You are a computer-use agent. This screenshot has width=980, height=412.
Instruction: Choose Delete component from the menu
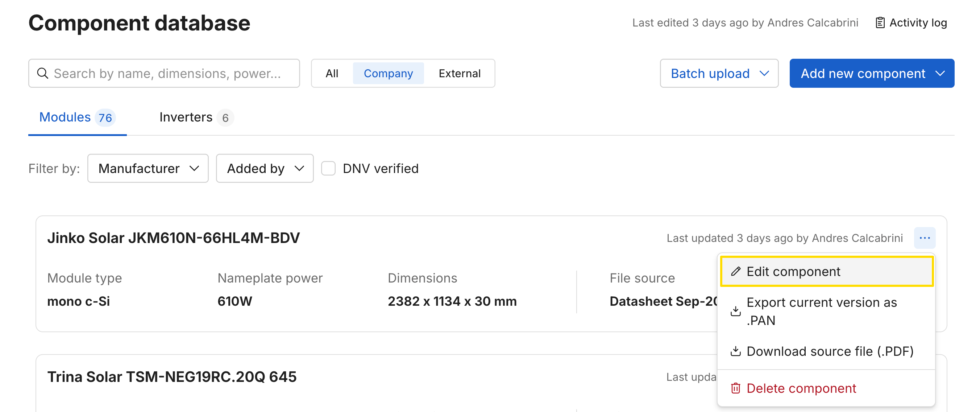click(827, 388)
